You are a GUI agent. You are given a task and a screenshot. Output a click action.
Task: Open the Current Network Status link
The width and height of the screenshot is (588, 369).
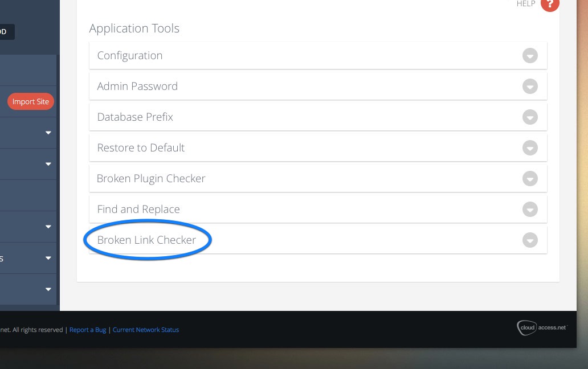point(146,330)
